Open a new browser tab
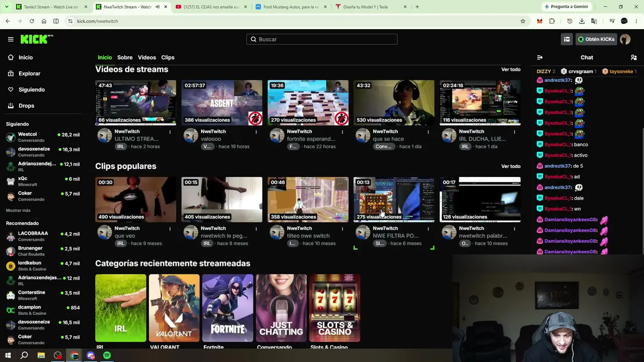The width and height of the screenshot is (644, 362). pos(417,7)
